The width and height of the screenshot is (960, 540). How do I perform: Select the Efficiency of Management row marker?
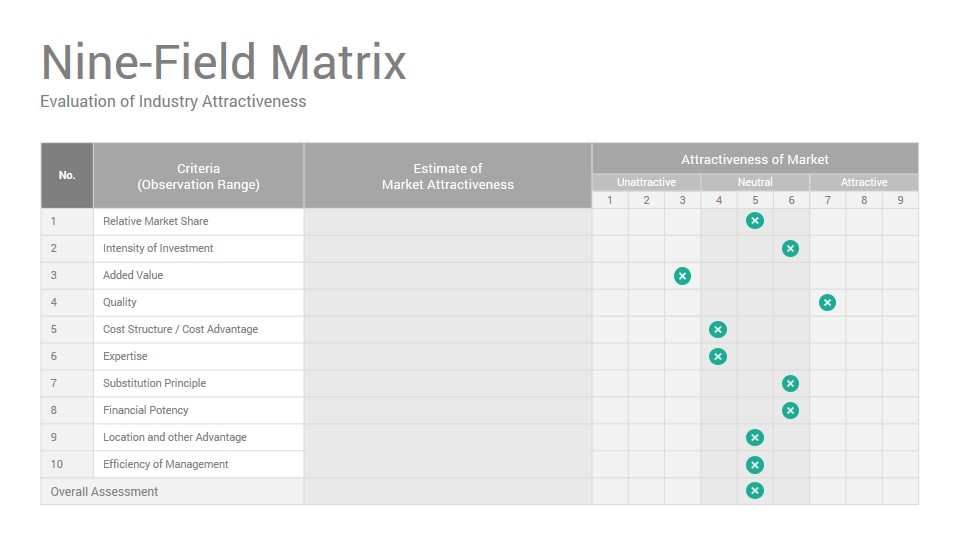pos(755,465)
